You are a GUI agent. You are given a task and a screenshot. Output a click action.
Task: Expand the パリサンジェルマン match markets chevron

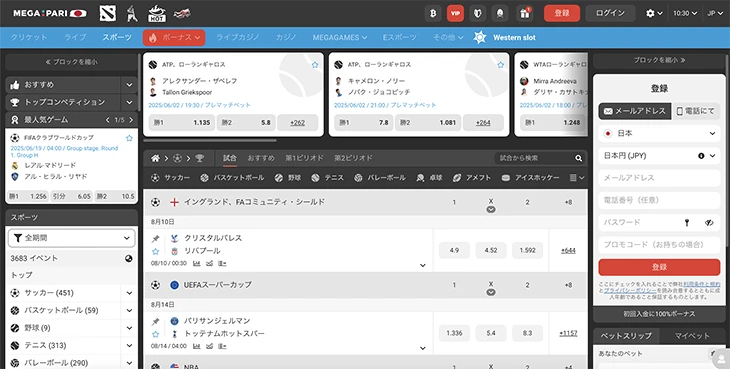423,348
